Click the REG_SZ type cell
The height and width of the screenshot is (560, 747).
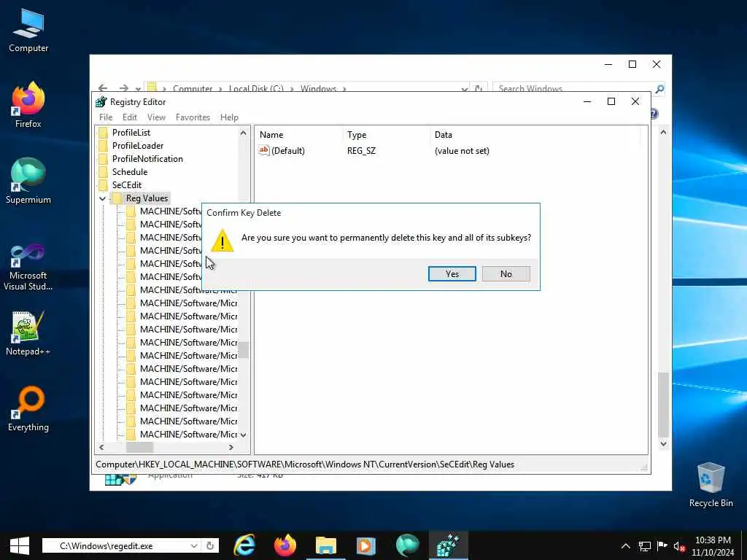coord(362,151)
